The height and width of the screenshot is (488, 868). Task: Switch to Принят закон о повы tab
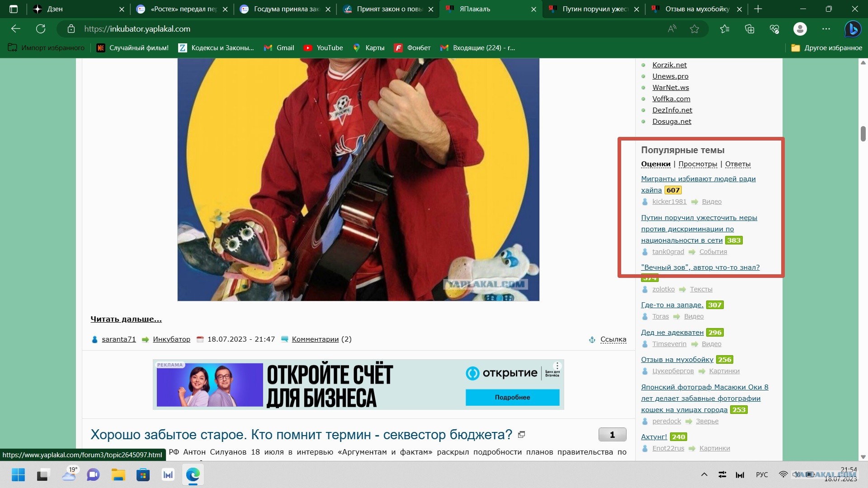pyautogui.click(x=388, y=9)
